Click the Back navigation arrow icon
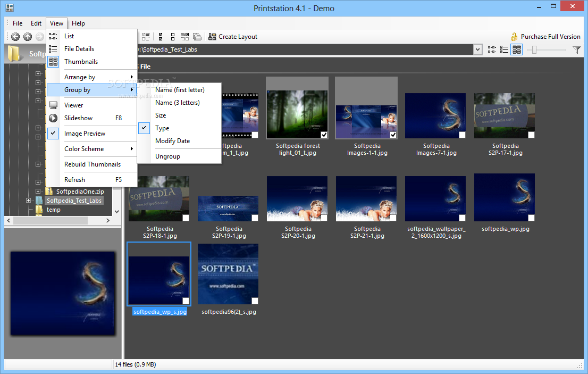Image resolution: width=588 pixels, height=374 pixels. [x=15, y=36]
